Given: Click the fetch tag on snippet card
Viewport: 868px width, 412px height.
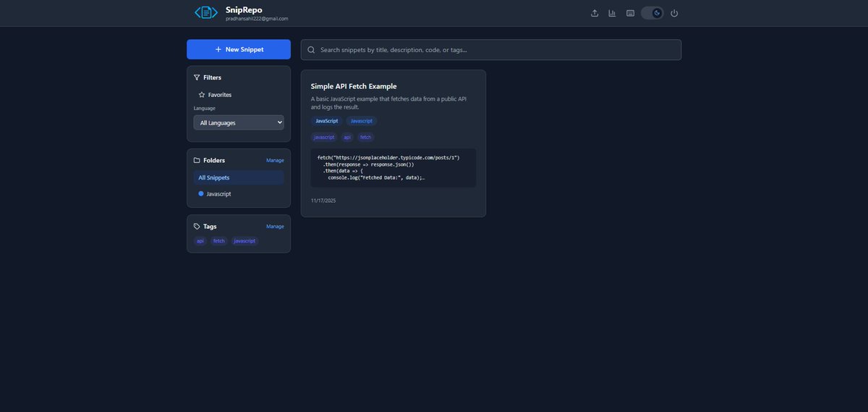Looking at the screenshot, I should (x=365, y=137).
